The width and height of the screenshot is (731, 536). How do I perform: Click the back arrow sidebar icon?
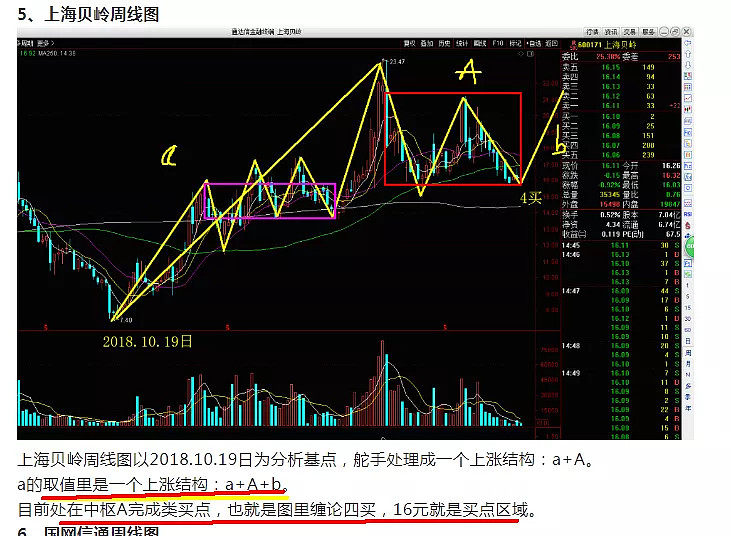(688, 42)
